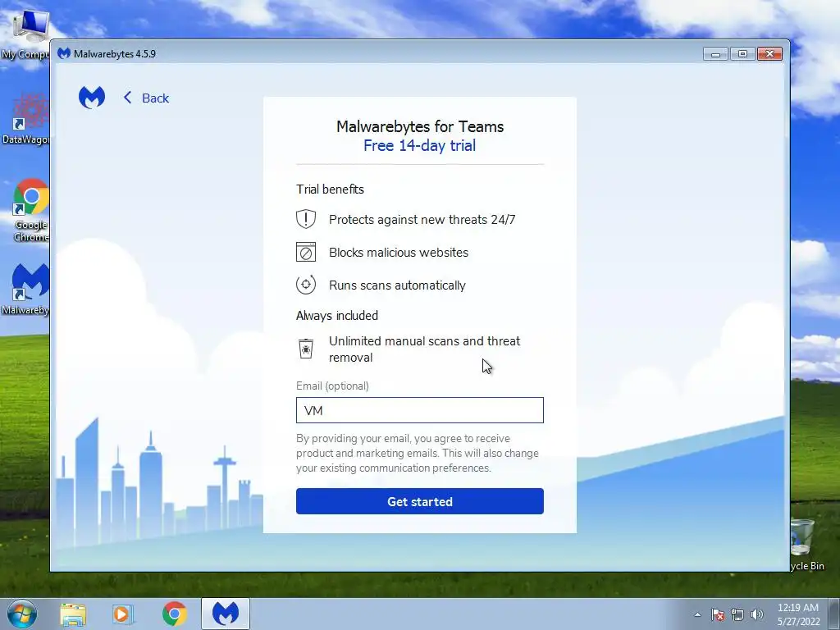
Task: Maximize the Malwarebytes window
Action: pos(742,53)
